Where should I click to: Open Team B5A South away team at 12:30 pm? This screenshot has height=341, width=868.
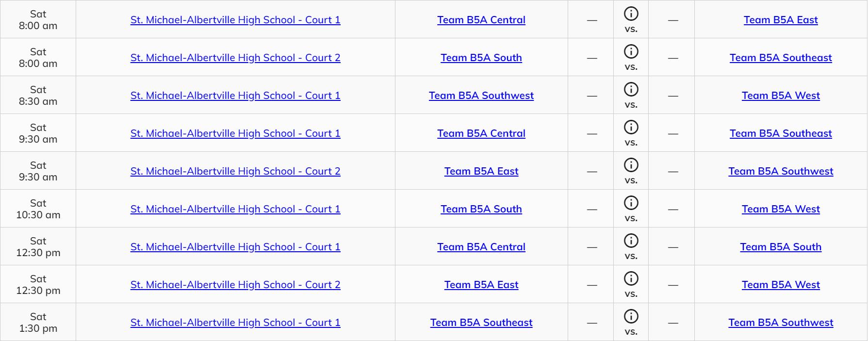click(781, 247)
